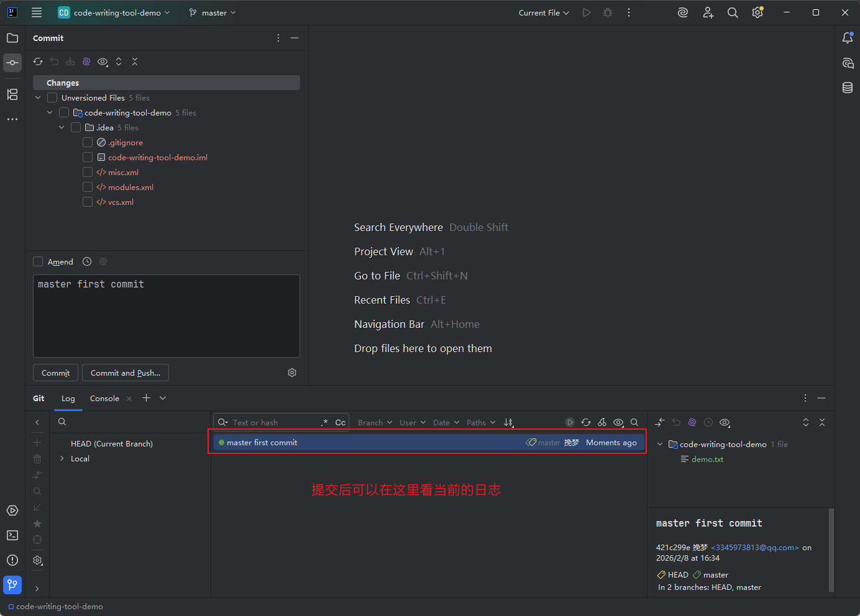Open the main hamburger menu
This screenshot has height=616, width=860.
click(37, 12)
